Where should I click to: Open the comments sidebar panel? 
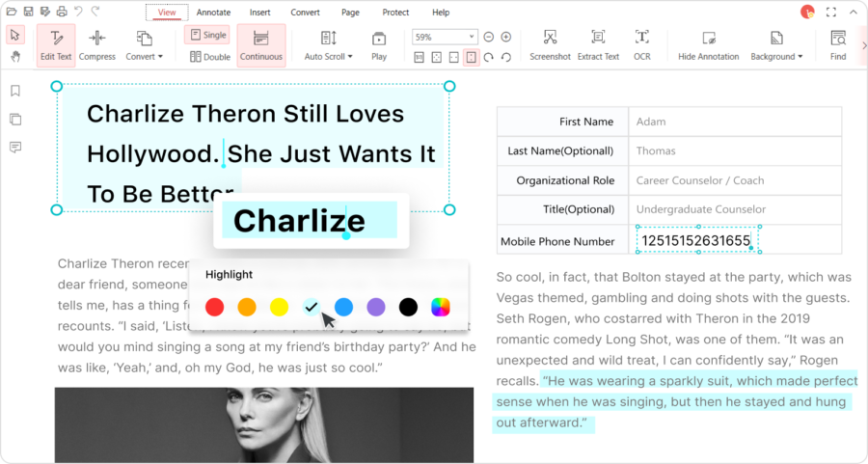15,148
